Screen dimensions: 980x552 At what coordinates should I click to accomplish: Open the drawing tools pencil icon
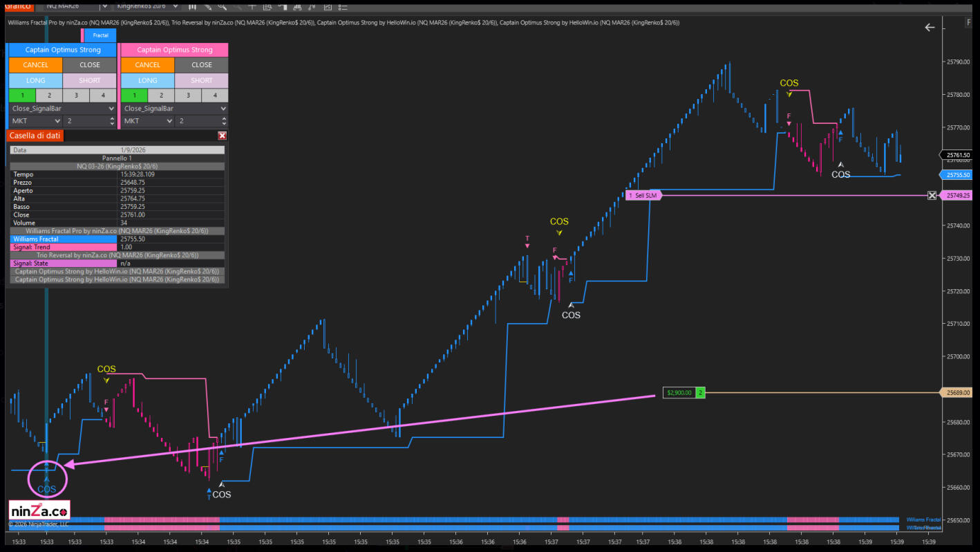(206, 6)
